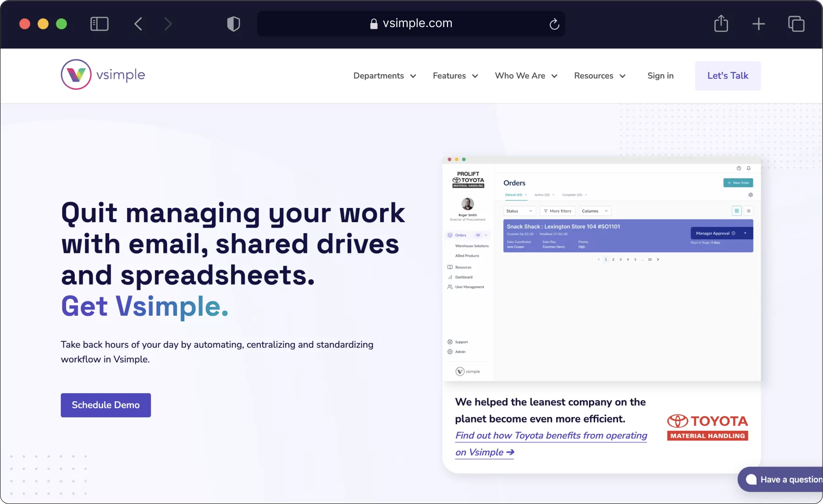
Task: Click the Let's Talk button
Action: (728, 76)
